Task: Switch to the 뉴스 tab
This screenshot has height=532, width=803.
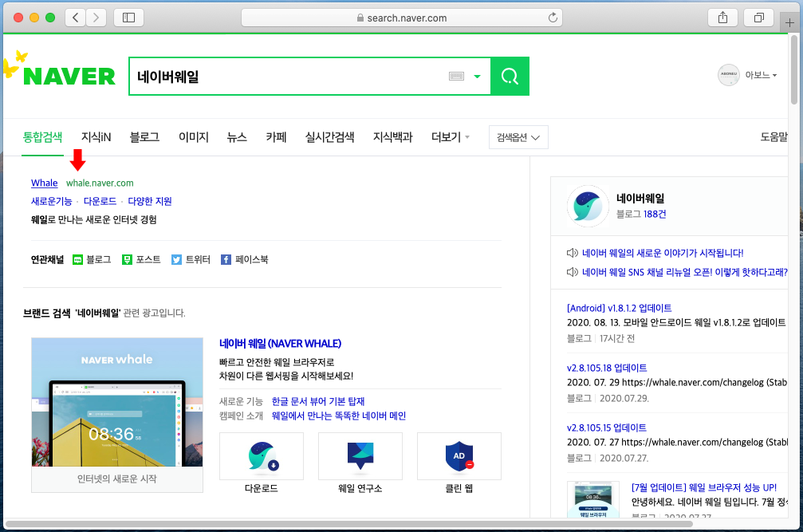Action: point(237,136)
